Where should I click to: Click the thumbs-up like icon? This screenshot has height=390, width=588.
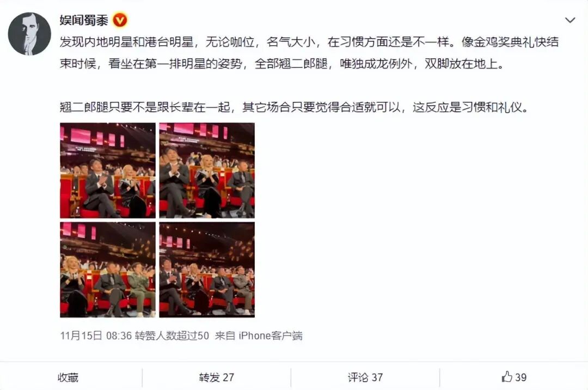(x=507, y=376)
